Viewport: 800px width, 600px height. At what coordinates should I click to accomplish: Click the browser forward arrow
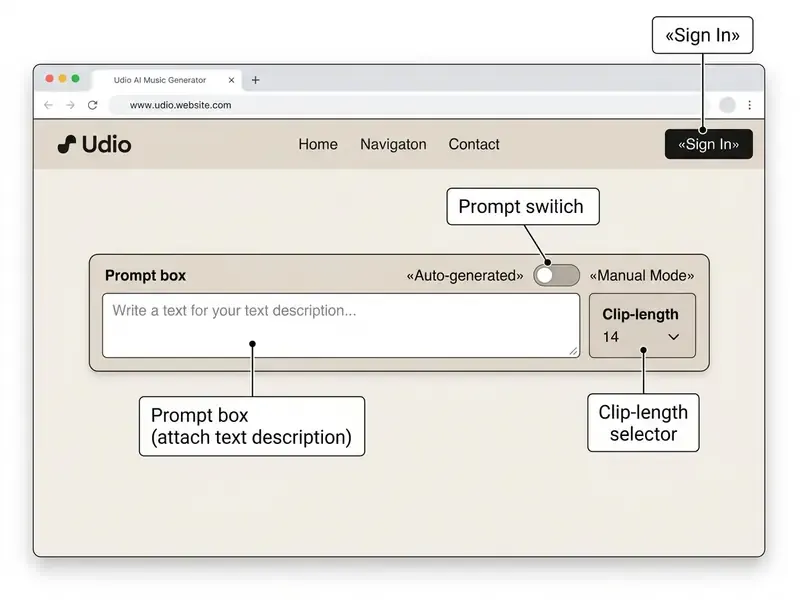pos(70,105)
